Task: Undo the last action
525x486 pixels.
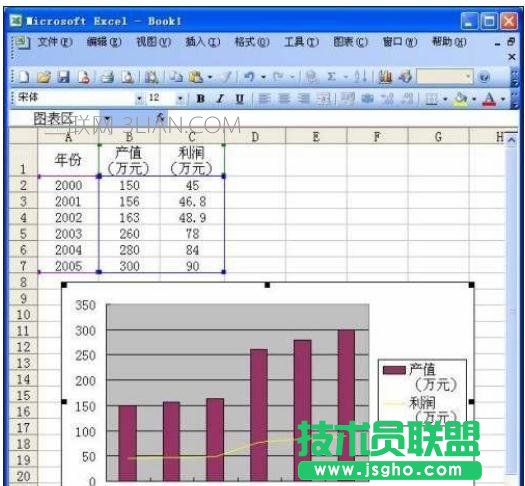Action: [249, 77]
